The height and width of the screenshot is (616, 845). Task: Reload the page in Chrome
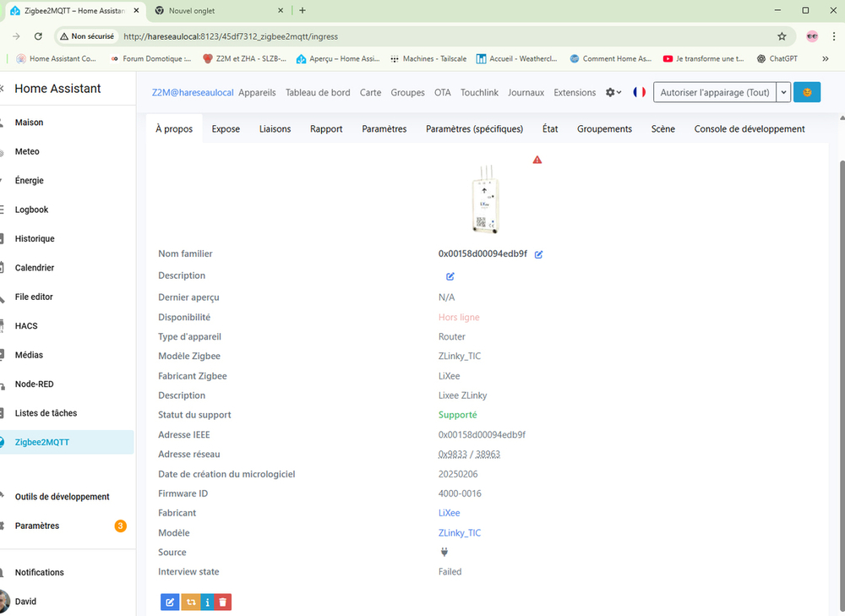click(x=38, y=36)
